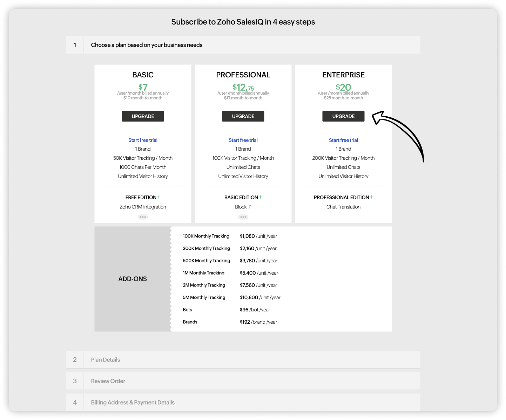Click the '$5,400 /unit /year' price
Image resolution: width=506 pixels, height=420 pixels.
point(259,273)
